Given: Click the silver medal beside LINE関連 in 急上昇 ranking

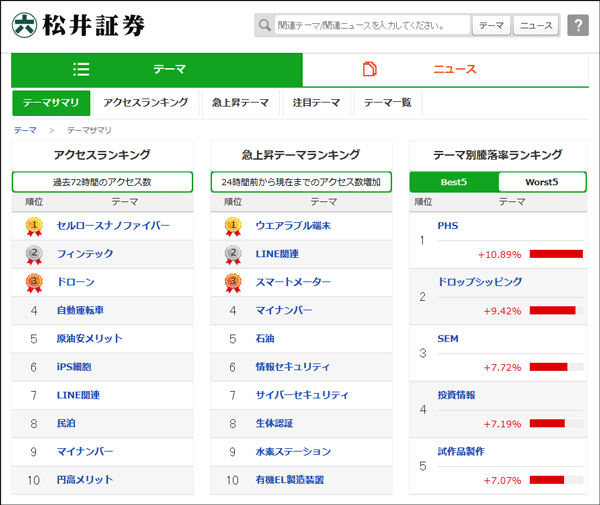Looking at the screenshot, I should [x=233, y=255].
